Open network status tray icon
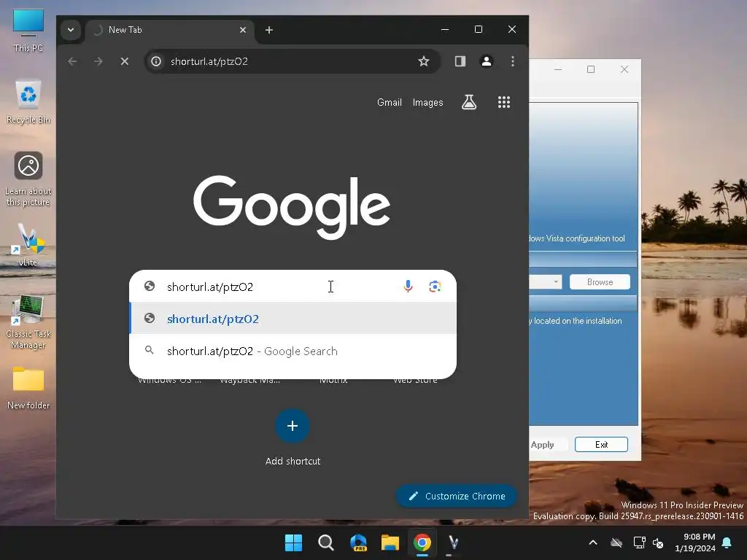Viewport: 747px width, 560px height. (639, 542)
